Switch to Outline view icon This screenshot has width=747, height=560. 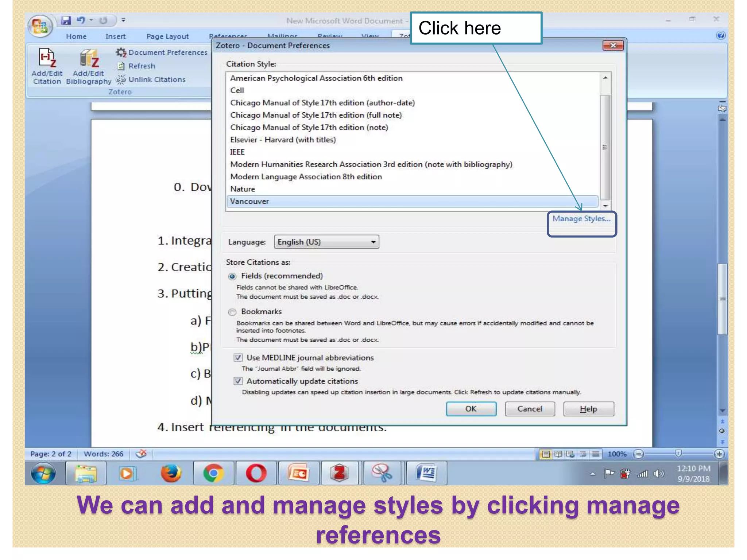tap(583, 454)
